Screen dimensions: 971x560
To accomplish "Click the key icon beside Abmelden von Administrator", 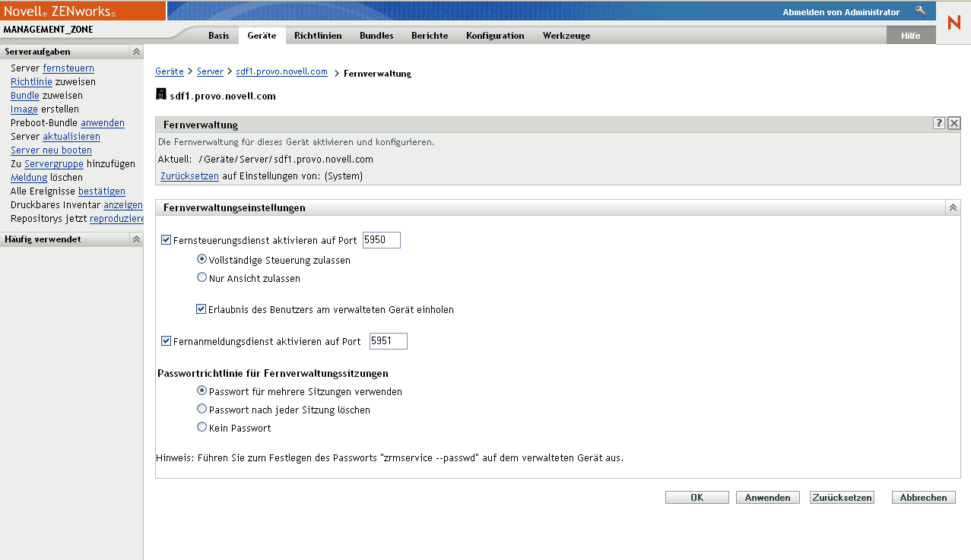I will [920, 11].
